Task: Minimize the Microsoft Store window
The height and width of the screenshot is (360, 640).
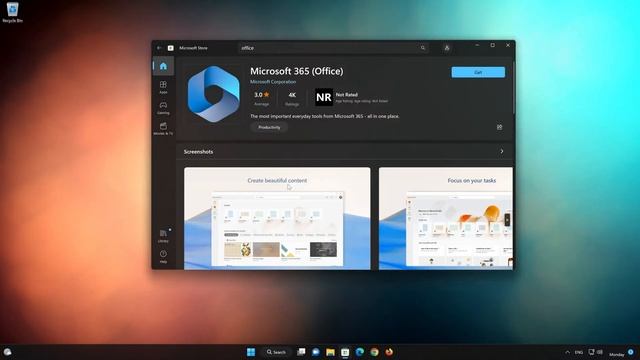Action: click(x=477, y=45)
